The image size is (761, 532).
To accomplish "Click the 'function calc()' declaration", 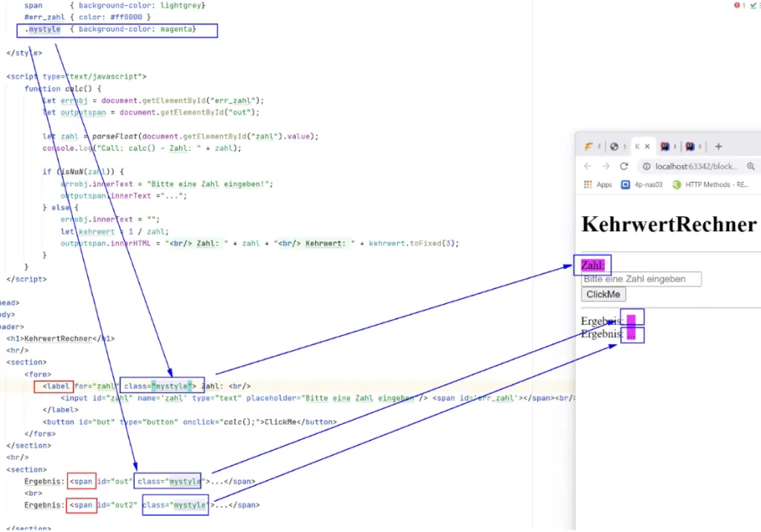I will tap(63, 89).
